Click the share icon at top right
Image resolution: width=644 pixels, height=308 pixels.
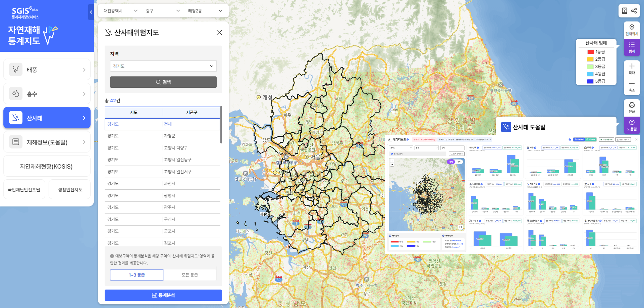(634, 11)
